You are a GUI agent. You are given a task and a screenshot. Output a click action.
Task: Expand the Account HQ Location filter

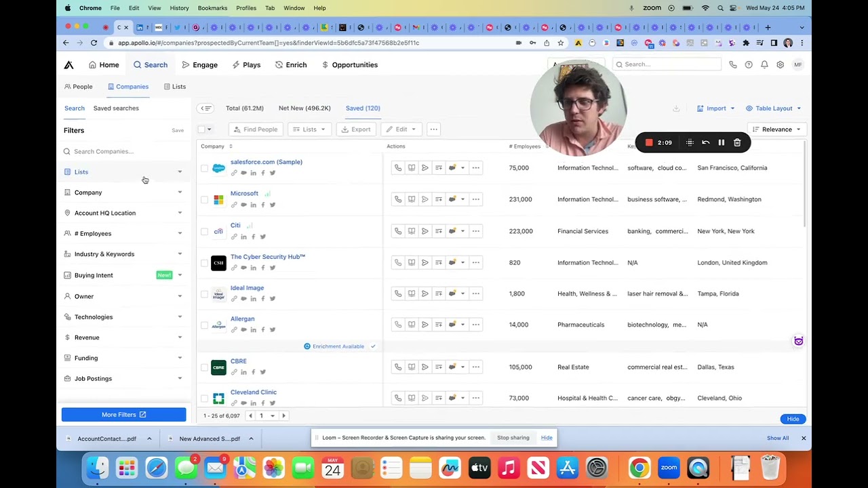[x=123, y=213]
